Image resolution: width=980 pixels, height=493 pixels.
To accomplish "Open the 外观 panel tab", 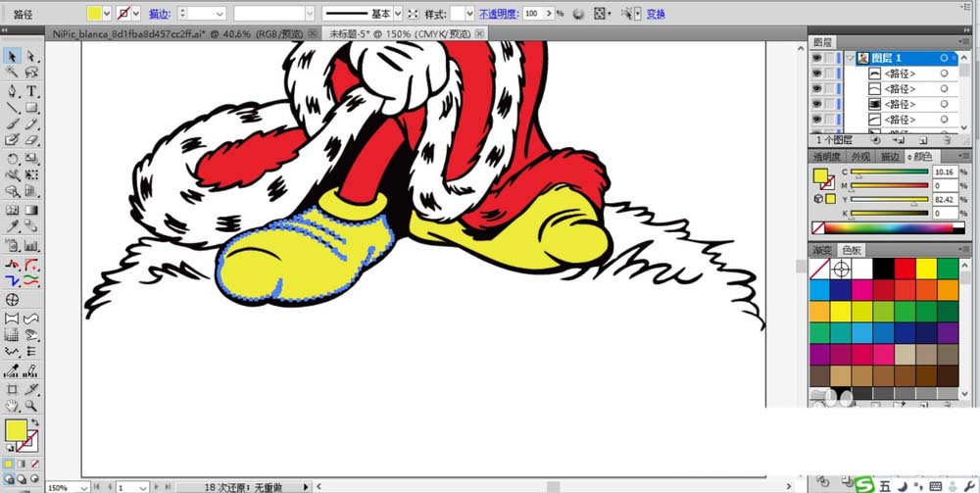I will coord(860,157).
